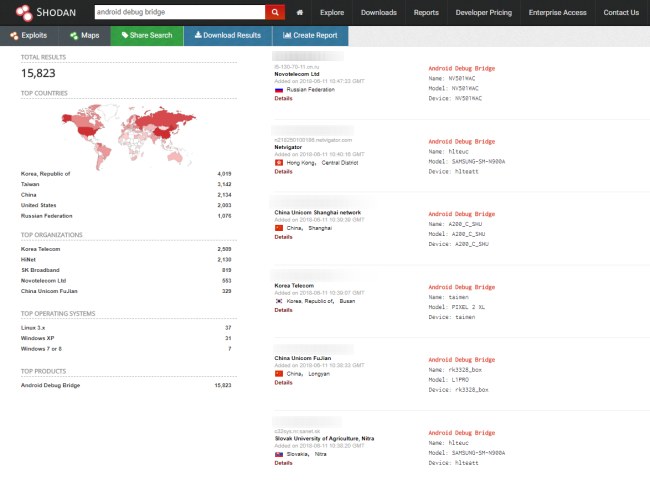The width and height of the screenshot is (650, 483).
Task: Filter by Windows 7 or 8
Action: 41,349
